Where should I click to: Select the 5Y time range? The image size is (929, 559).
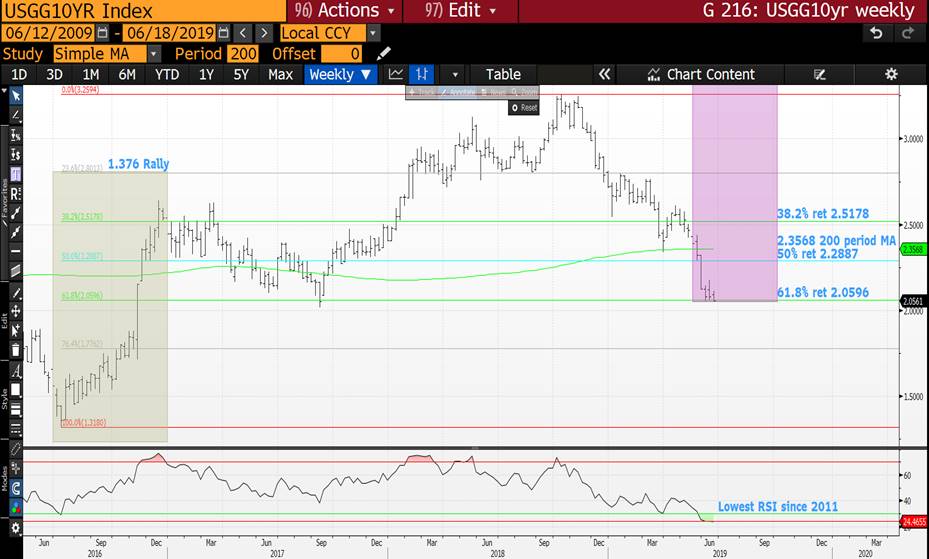[241, 75]
